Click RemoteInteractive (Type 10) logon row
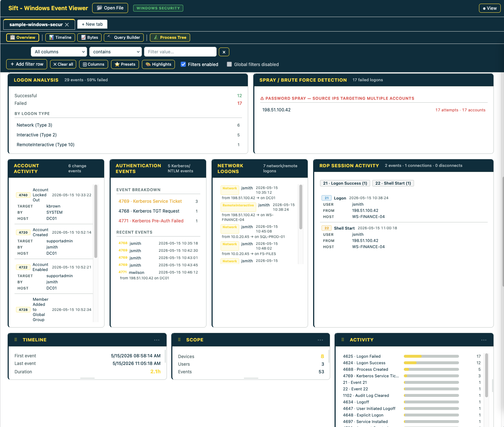 pos(128,145)
